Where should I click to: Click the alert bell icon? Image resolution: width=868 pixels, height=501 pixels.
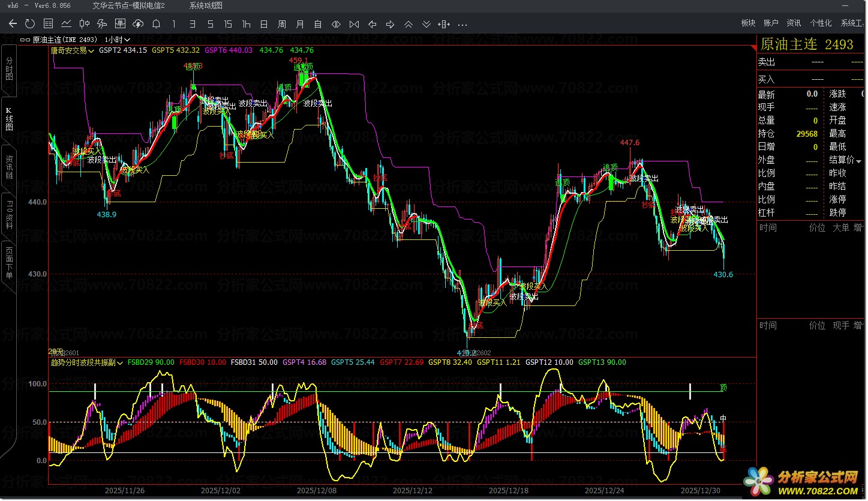click(156, 24)
